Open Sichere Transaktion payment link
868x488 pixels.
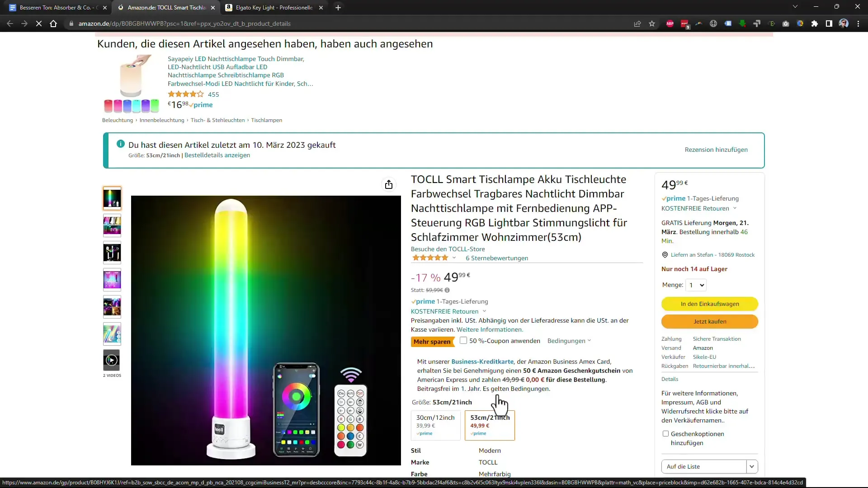(x=717, y=339)
